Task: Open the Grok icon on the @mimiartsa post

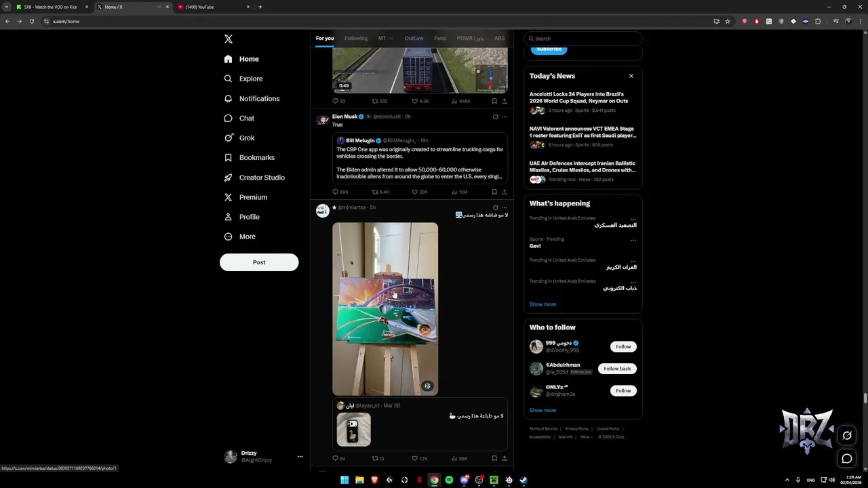Action: pos(495,207)
